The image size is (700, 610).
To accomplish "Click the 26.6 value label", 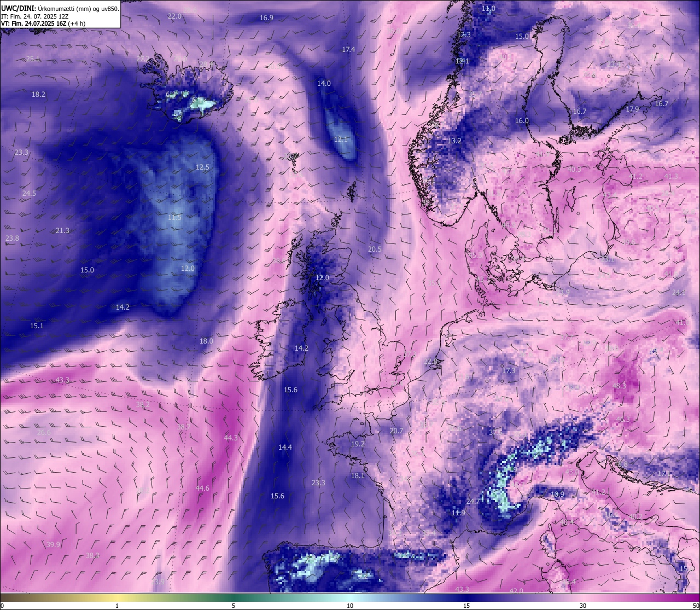I will pyautogui.click(x=44, y=433).
